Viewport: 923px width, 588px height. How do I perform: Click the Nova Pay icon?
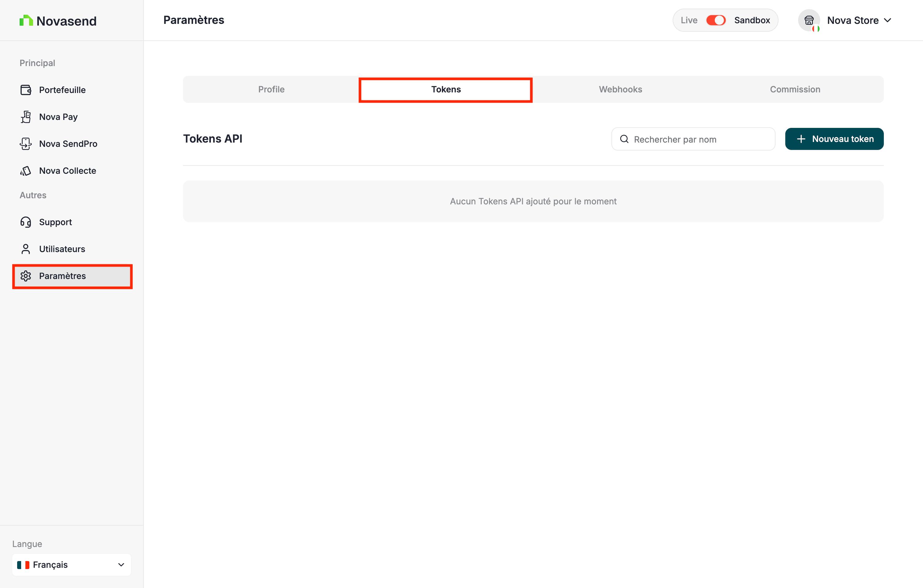(26, 117)
